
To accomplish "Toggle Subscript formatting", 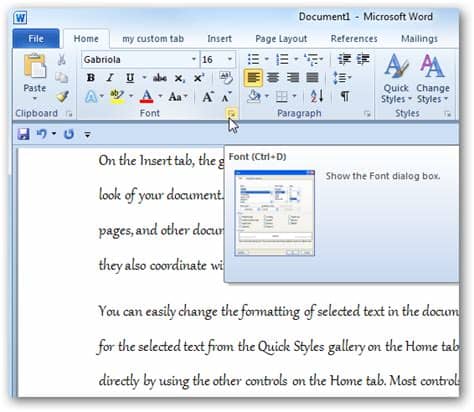I will click(x=179, y=79).
